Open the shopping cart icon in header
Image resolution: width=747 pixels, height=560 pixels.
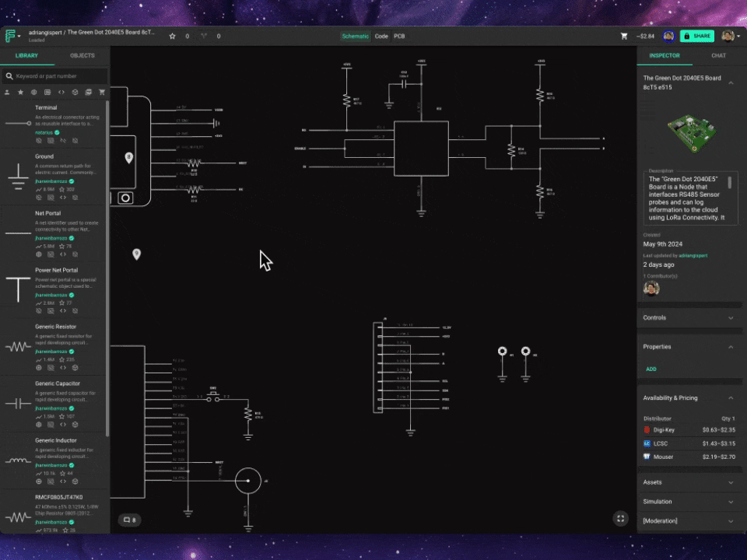[624, 36]
